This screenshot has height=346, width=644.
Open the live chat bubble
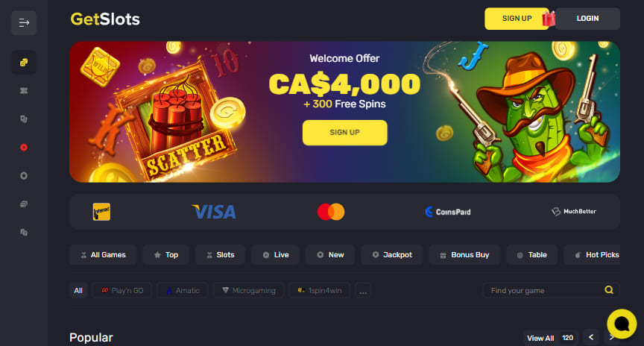(x=622, y=324)
